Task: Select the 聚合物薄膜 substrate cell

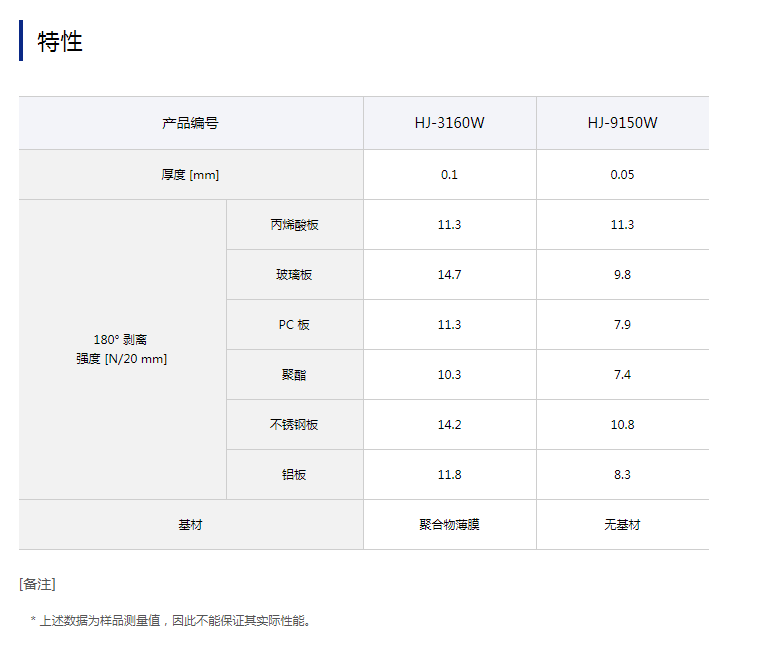Action: click(x=449, y=525)
